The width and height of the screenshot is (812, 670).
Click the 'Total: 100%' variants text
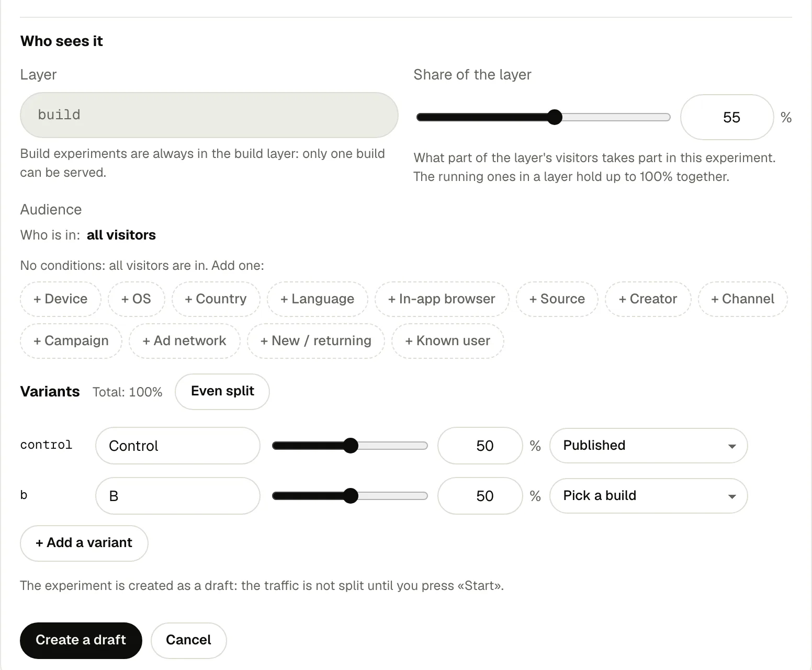[x=127, y=392]
